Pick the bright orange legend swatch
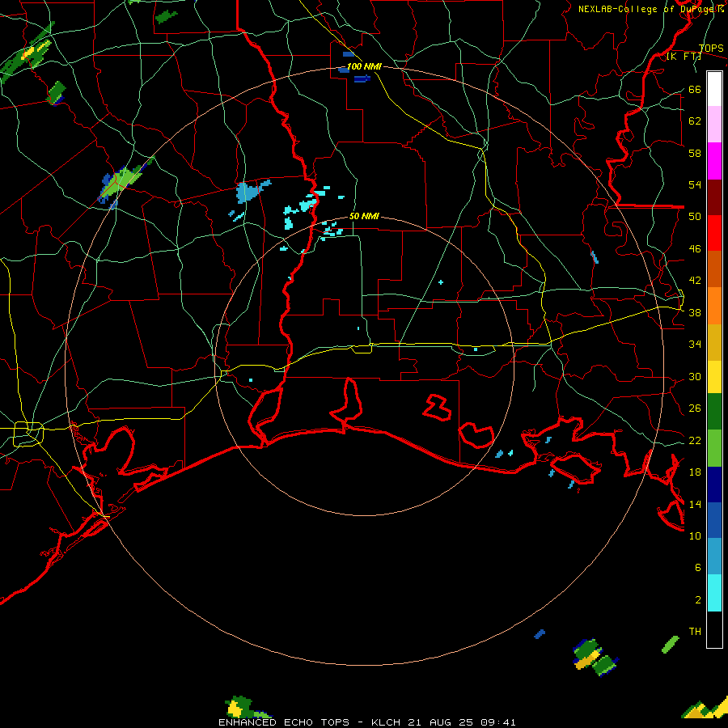Image resolution: width=728 pixels, height=728 pixels. point(714,306)
